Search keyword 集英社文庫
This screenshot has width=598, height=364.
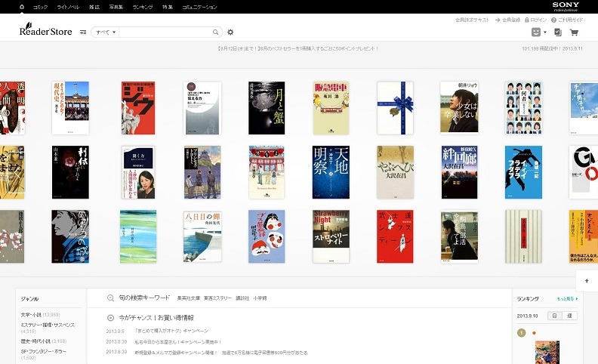click(x=189, y=298)
